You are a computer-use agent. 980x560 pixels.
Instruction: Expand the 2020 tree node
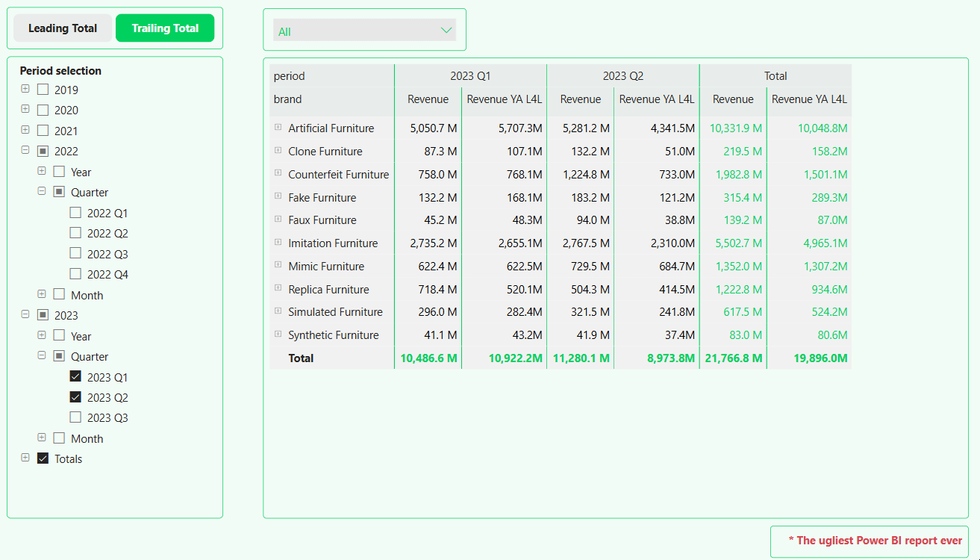pos(25,109)
